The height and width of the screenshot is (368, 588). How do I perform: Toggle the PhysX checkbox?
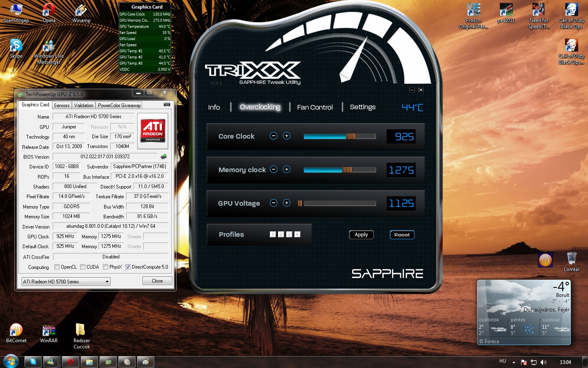tap(106, 267)
